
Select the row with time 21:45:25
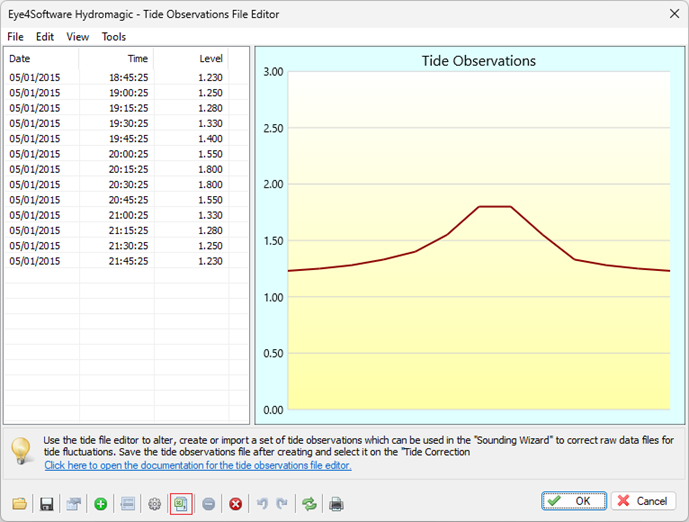pos(126,261)
